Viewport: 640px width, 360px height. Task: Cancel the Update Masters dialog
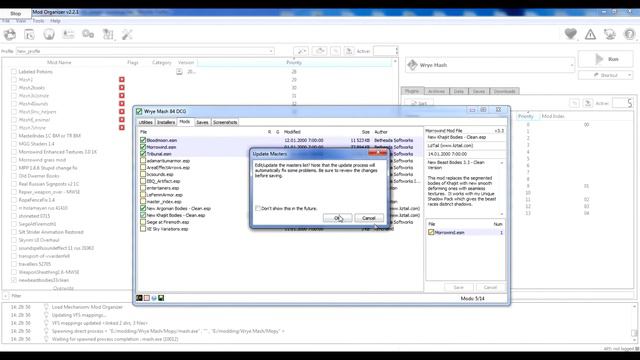pos(369,218)
